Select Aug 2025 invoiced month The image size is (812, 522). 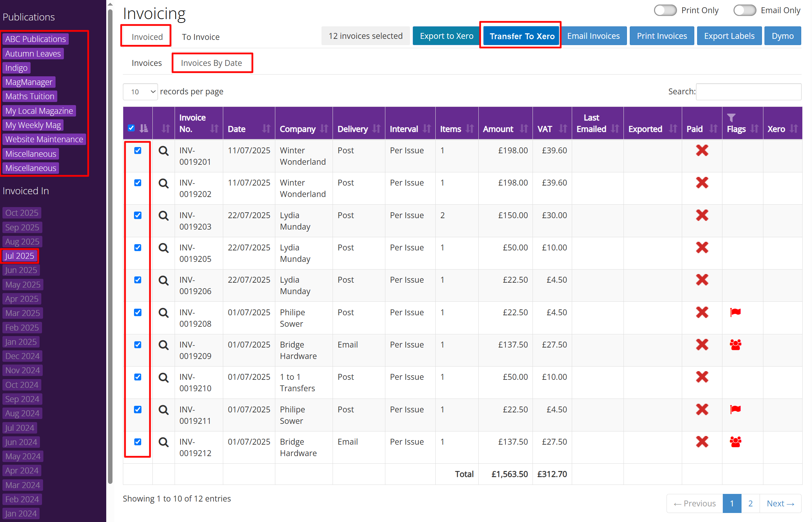pos(22,241)
